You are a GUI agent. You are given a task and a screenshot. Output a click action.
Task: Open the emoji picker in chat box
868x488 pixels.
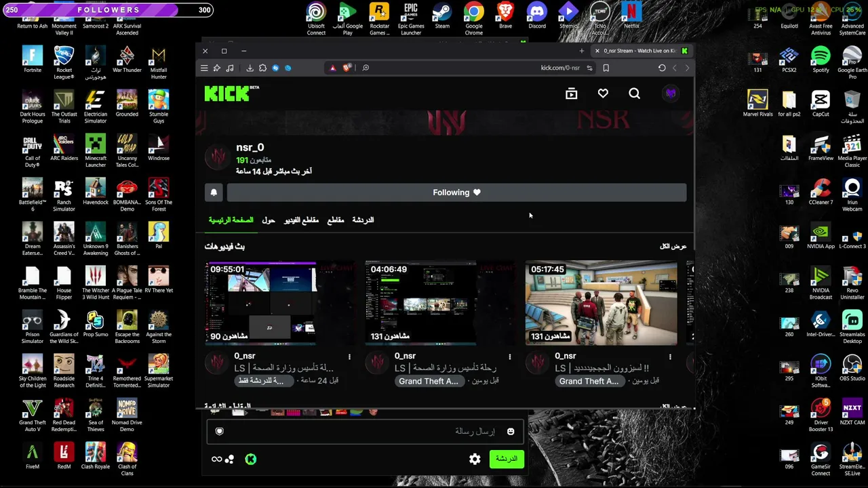coord(511,432)
